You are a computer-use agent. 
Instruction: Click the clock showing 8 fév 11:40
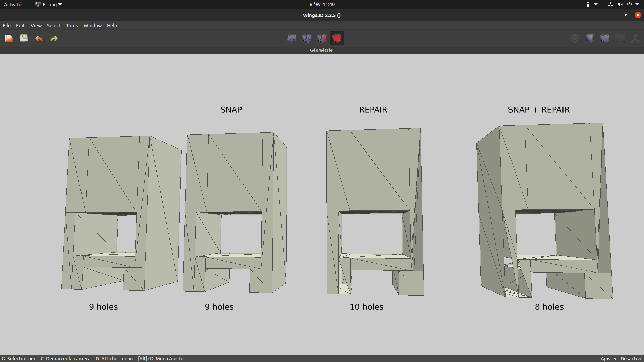322,4
